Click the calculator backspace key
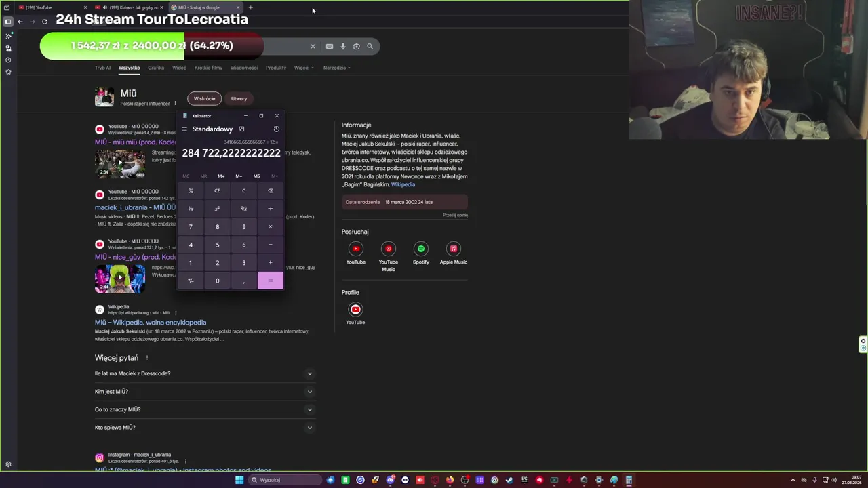The height and width of the screenshot is (488, 868). pyautogui.click(x=270, y=190)
